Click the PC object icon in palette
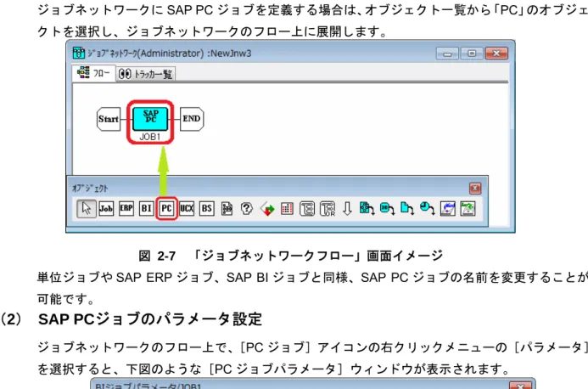 pyautogui.click(x=166, y=208)
